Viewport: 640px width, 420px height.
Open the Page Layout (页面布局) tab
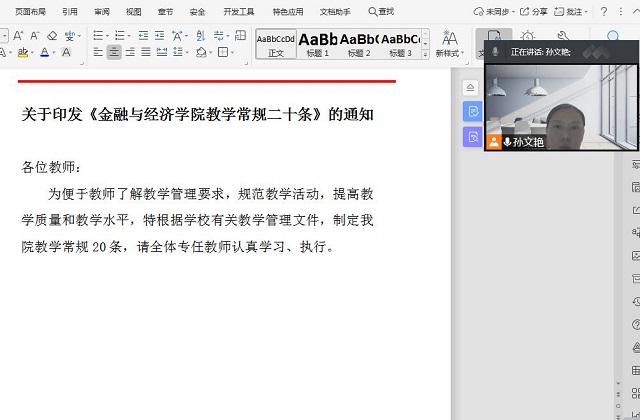30,11
